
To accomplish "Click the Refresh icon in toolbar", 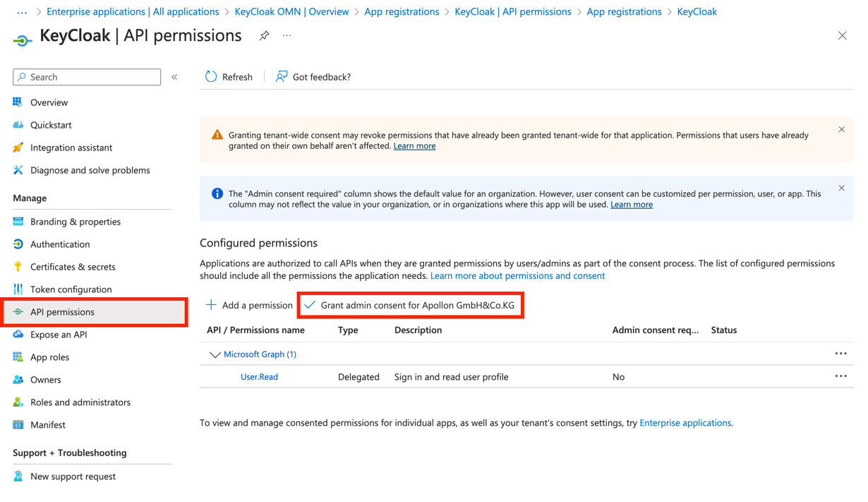I will [211, 76].
